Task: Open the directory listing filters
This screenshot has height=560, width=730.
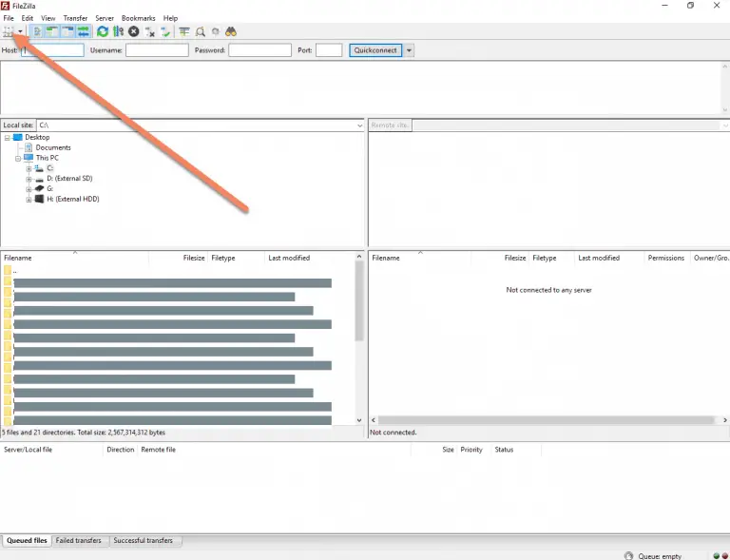Action: (184, 31)
